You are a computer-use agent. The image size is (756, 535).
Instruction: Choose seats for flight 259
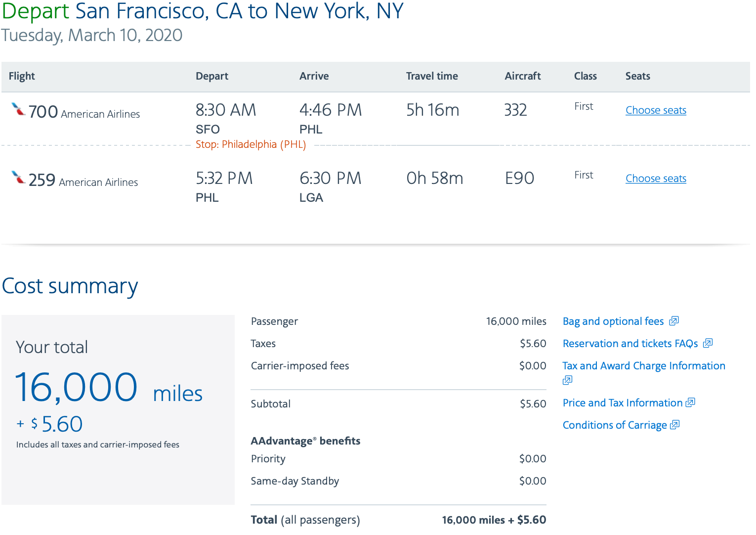(x=656, y=178)
